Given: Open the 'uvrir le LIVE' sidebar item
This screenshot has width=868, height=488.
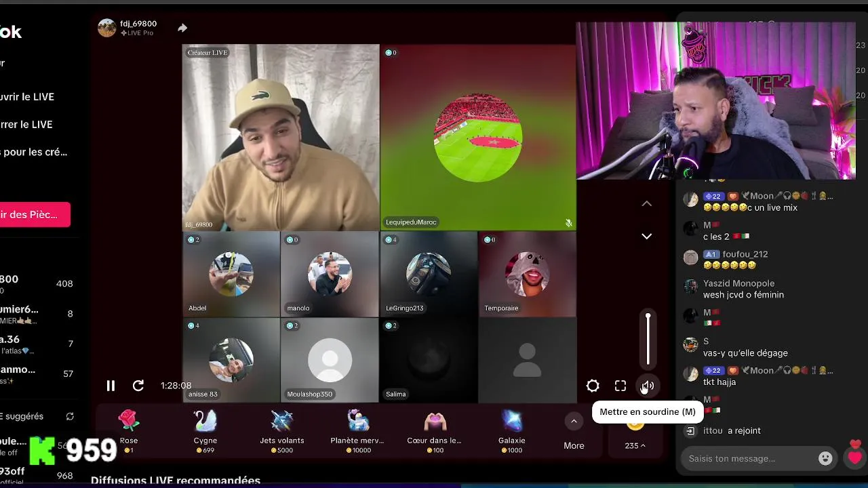Looking at the screenshot, I should 27,97.
